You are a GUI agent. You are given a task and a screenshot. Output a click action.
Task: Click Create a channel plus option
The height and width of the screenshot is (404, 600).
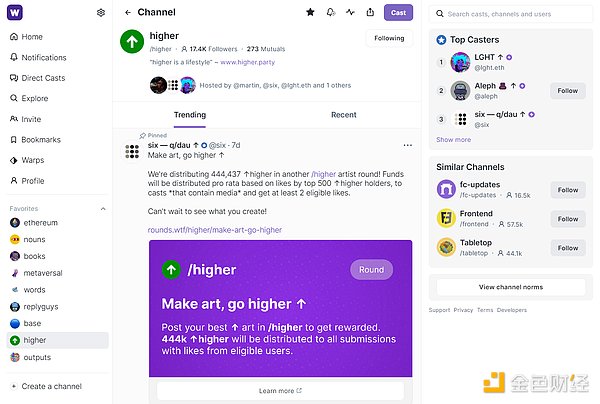pyautogui.click(x=46, y=386)
